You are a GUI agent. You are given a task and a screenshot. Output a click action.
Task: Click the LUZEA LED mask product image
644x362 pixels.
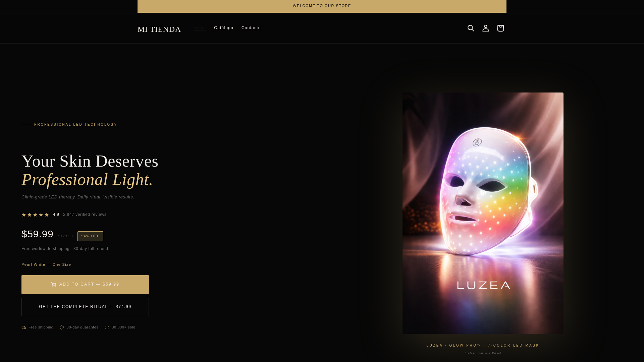[483, 213]
